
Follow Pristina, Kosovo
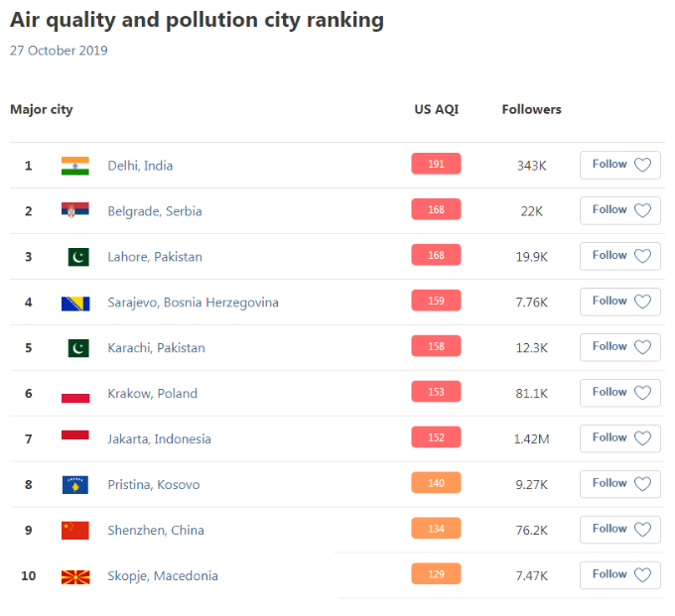[x=619, y=484]
